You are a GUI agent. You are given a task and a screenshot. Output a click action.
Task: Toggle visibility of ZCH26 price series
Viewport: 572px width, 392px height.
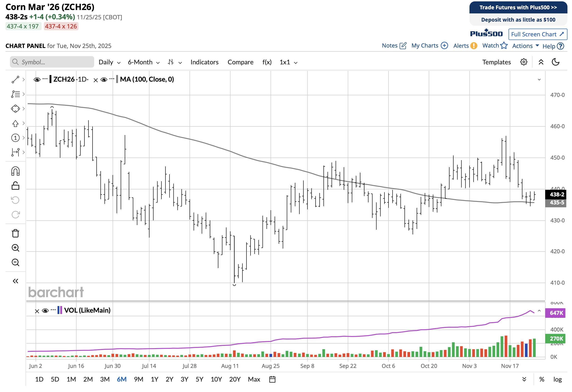point(37,80)
